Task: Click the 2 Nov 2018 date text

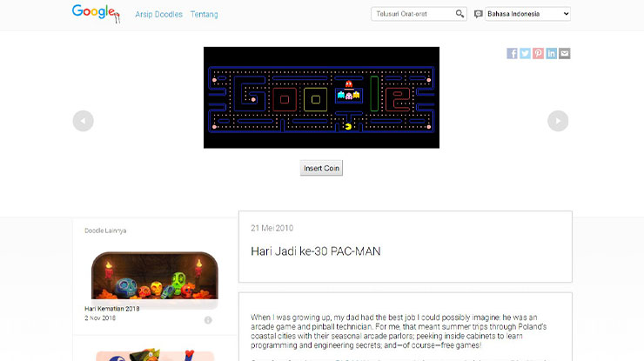Action: [100, 318]
